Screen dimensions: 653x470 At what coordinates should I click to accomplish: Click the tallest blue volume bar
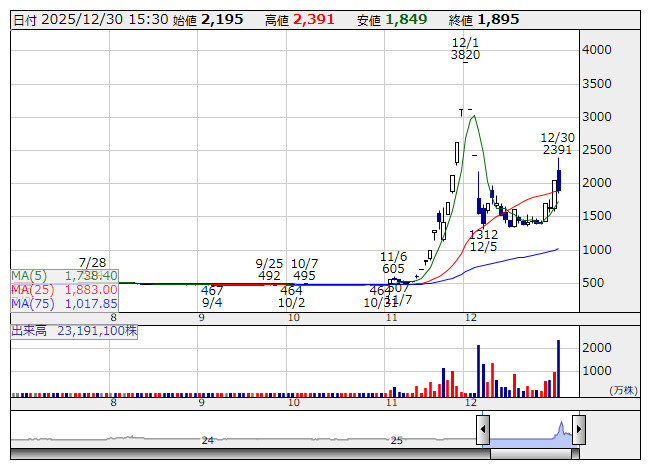pyautogui.click(x=558, y=368)
